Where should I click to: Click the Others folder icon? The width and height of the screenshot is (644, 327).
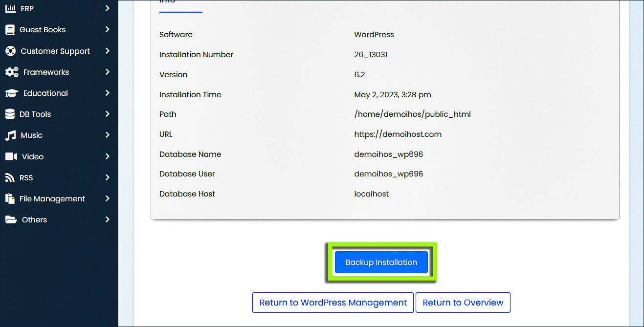tap(11, 220)
